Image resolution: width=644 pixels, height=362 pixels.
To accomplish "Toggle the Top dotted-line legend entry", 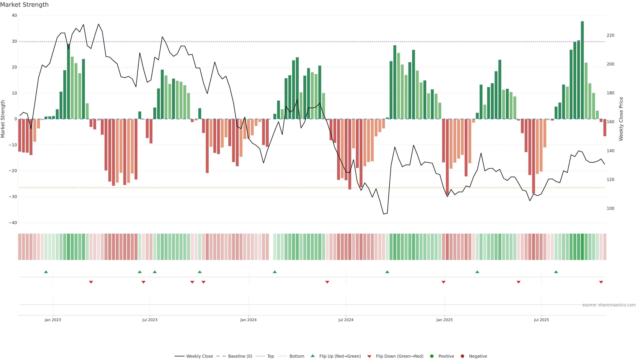I will click(270, 356).
